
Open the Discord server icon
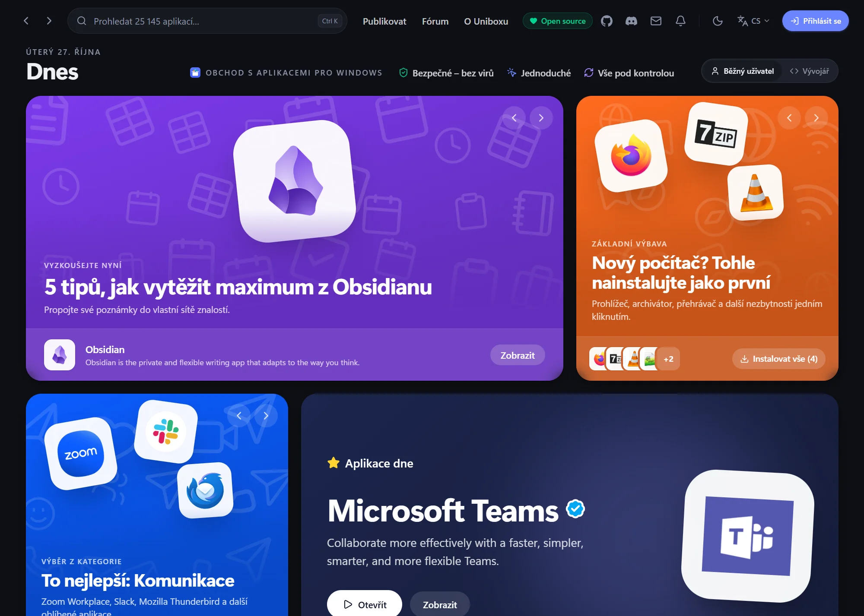[631, 21]
